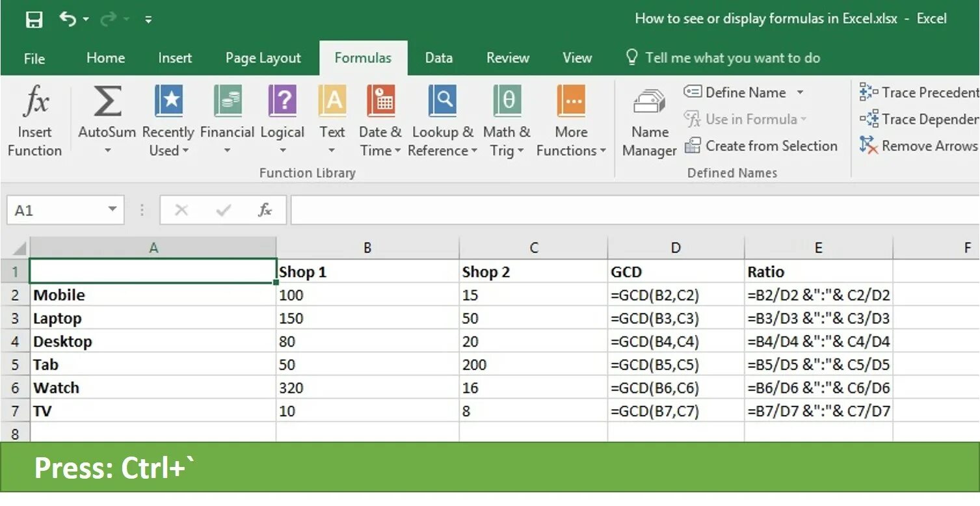The height and width of the screenshot is (506, 980).
Task: Select the Mobile cell
Action: (153, 295)
